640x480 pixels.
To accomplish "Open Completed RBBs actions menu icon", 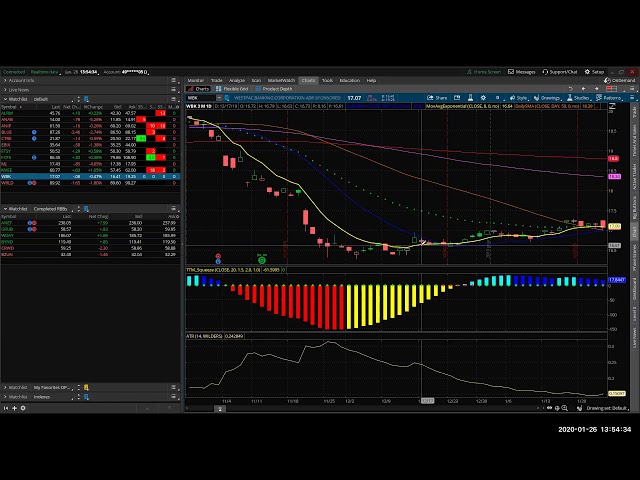I will [173, 209].
